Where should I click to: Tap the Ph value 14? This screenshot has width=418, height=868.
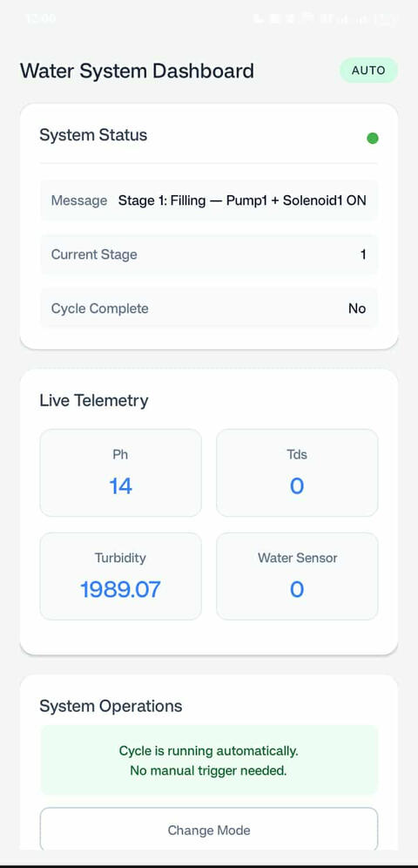click(120, 486)
